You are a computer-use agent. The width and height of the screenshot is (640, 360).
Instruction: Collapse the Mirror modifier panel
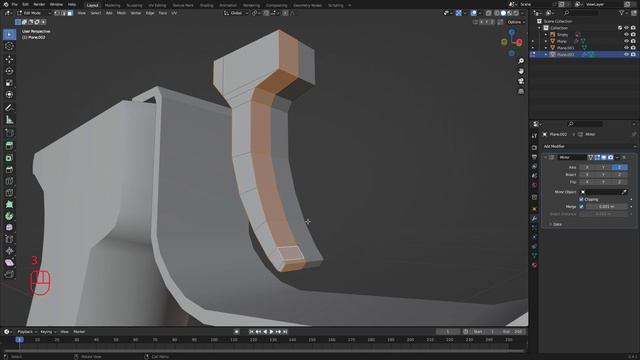click(x=546, y=157)
